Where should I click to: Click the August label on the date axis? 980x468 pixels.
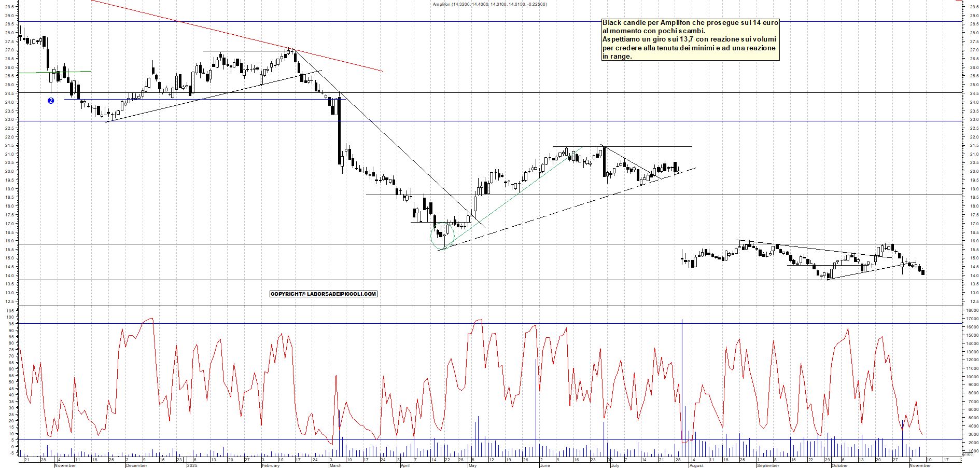pos(695,465)
